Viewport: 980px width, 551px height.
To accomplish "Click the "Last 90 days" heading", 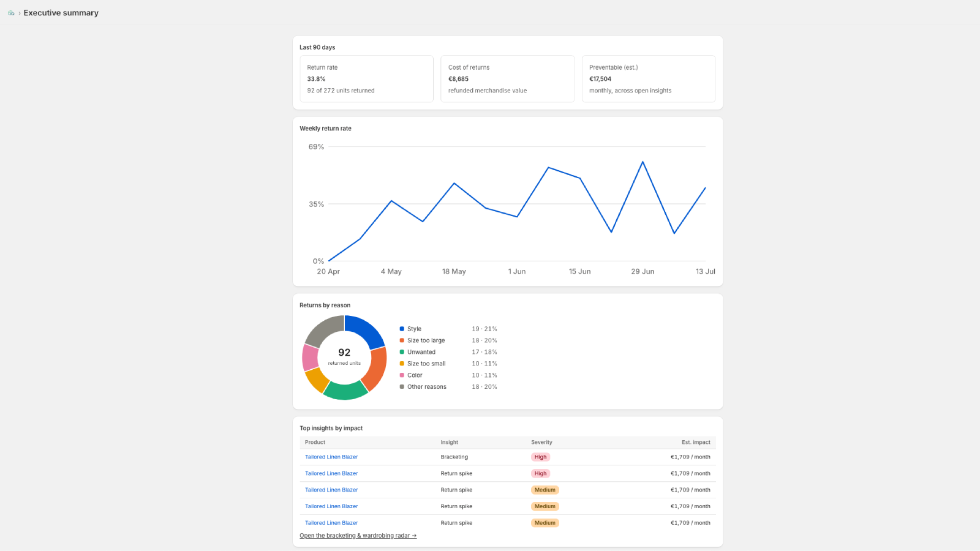I will (317, 47).
